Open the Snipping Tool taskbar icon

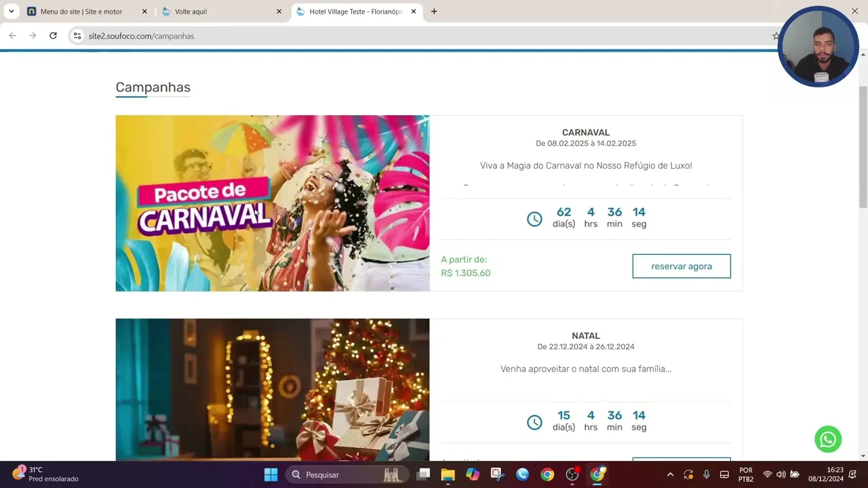[497, 474]
